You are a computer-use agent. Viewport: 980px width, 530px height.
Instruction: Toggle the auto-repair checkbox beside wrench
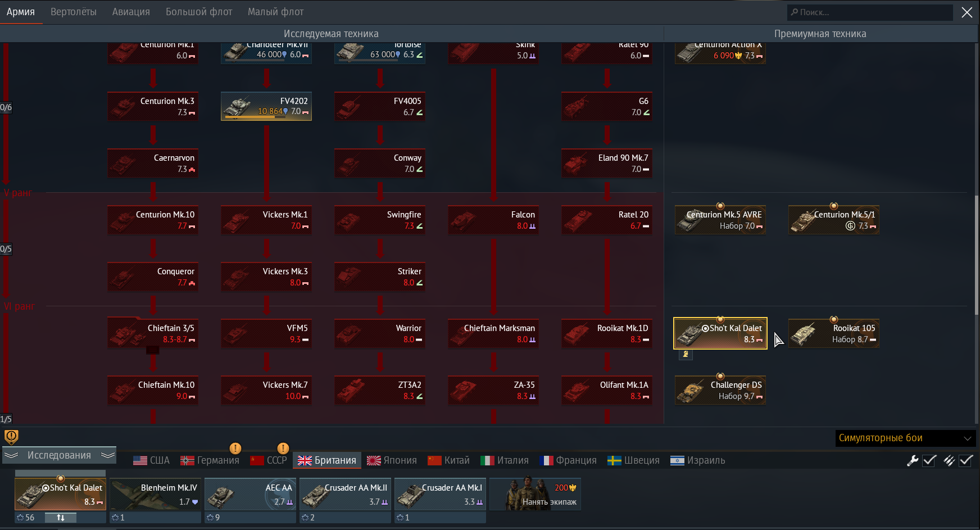pos(930,460)
